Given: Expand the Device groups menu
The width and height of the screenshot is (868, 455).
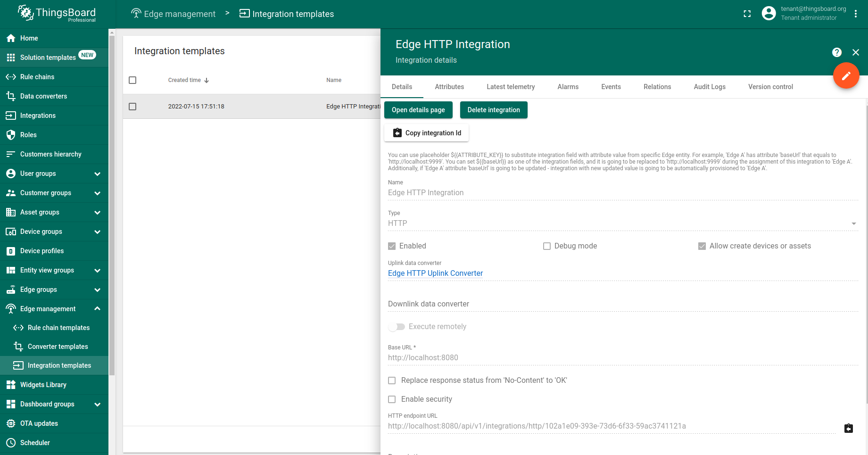Looking at the screenshot, I should 98,232.
